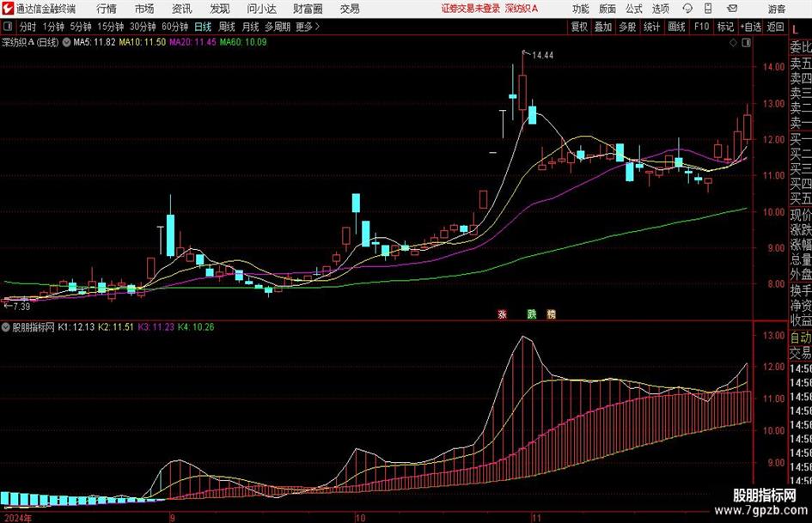Screen dimensions: 812x523
Task: Click the Tongdaxin red logo icon
Action: pos(8,9)
